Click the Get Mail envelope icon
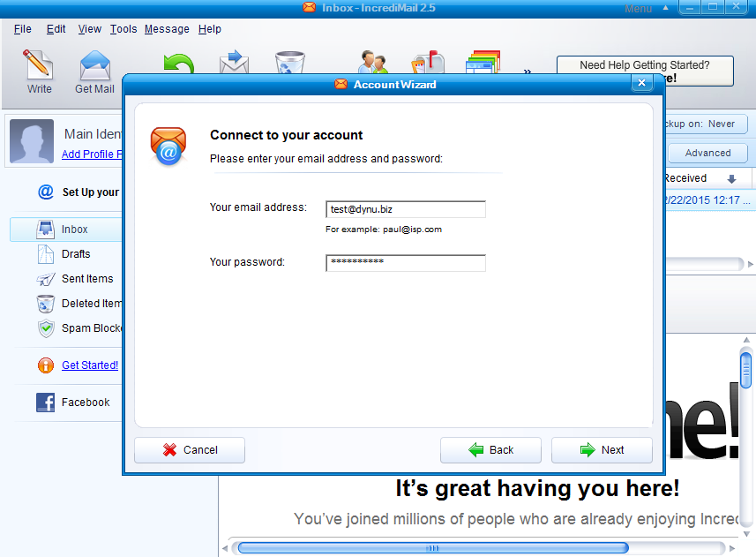The height and width of the screenshot is (557, 756). tap(95, 64)
